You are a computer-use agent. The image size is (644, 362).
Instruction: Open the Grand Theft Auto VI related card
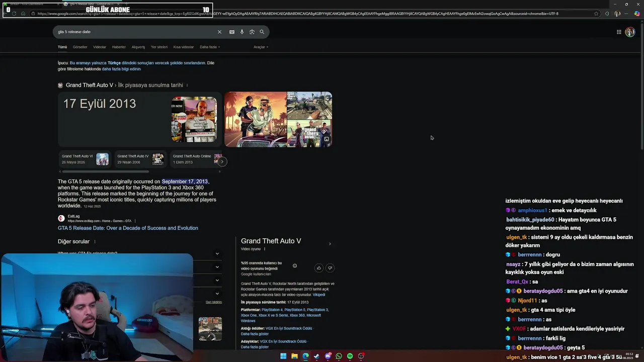pyautogui.click(x=85, y=159)
